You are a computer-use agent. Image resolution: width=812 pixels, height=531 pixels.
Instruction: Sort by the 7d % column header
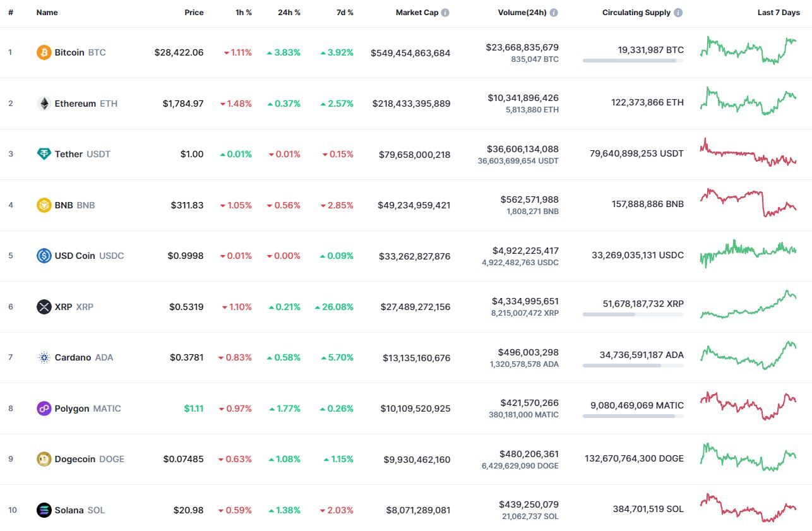pyautogui.click(x=344, y=13)
